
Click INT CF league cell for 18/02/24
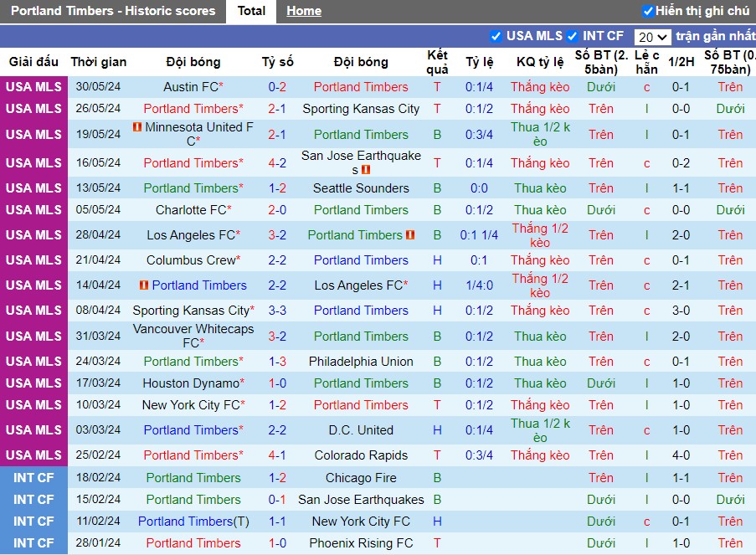tap(33, 477)
